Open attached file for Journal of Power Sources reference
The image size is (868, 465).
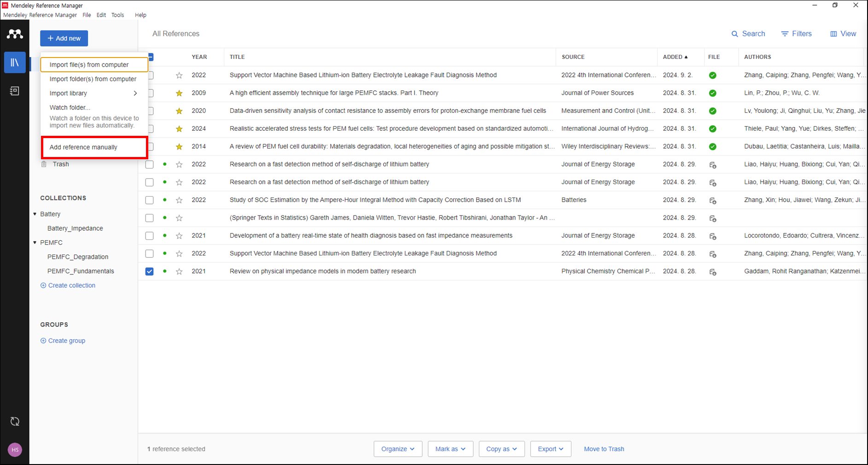(713, 93)
